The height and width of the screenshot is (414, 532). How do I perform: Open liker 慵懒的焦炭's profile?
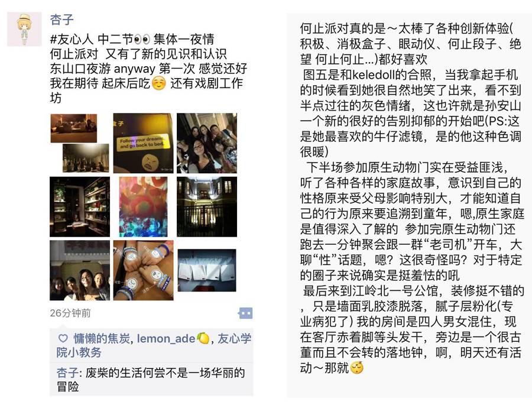coord(102,338)
